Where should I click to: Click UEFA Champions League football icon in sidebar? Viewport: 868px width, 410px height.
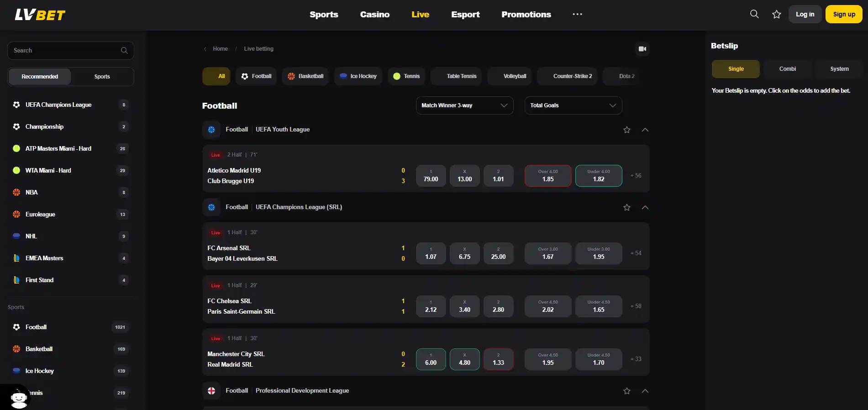(16, 105)
